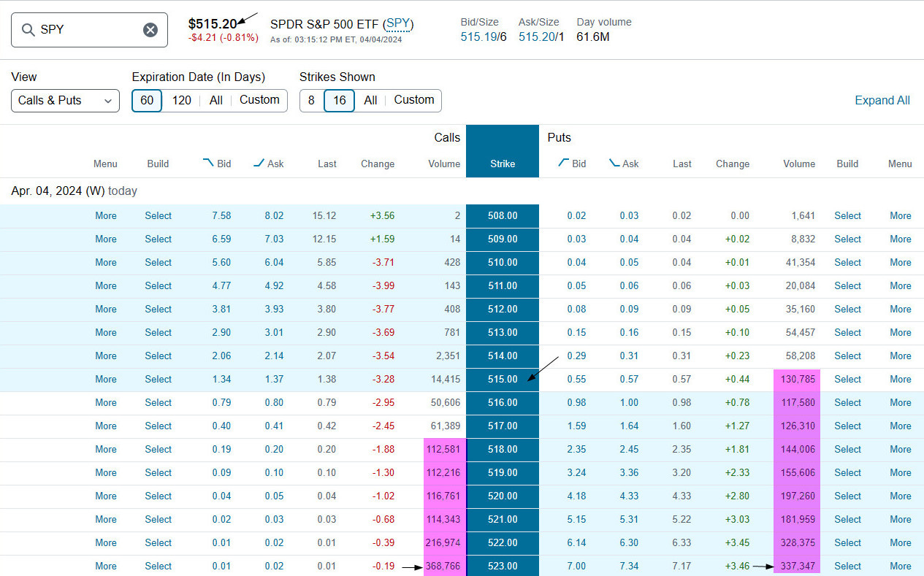Click calls Select for 523.00 strike
This screenshot has width=924, height=576.
(x=158, y=567)
